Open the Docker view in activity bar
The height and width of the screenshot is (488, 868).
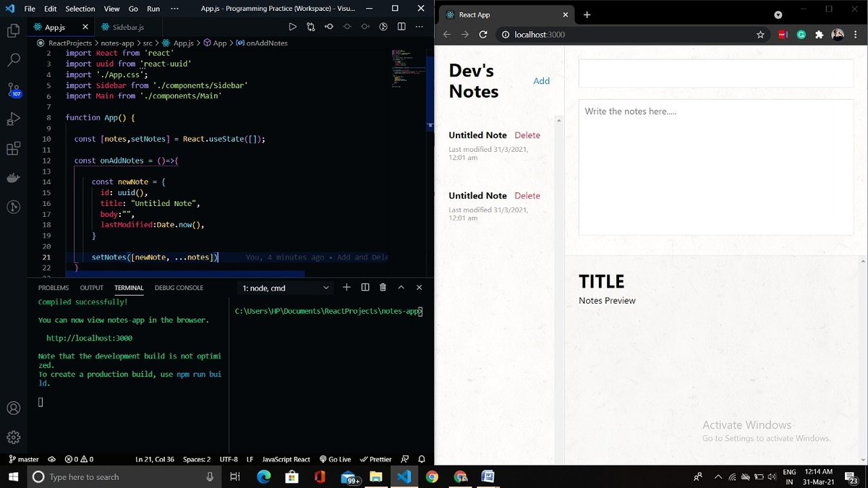click(13, 178)
